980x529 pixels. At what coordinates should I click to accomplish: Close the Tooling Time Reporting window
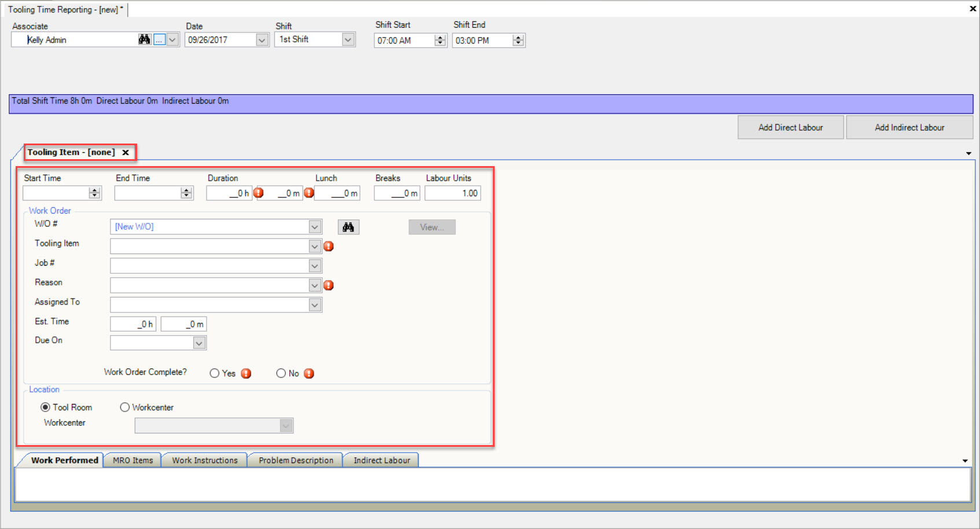click(972, 9)
